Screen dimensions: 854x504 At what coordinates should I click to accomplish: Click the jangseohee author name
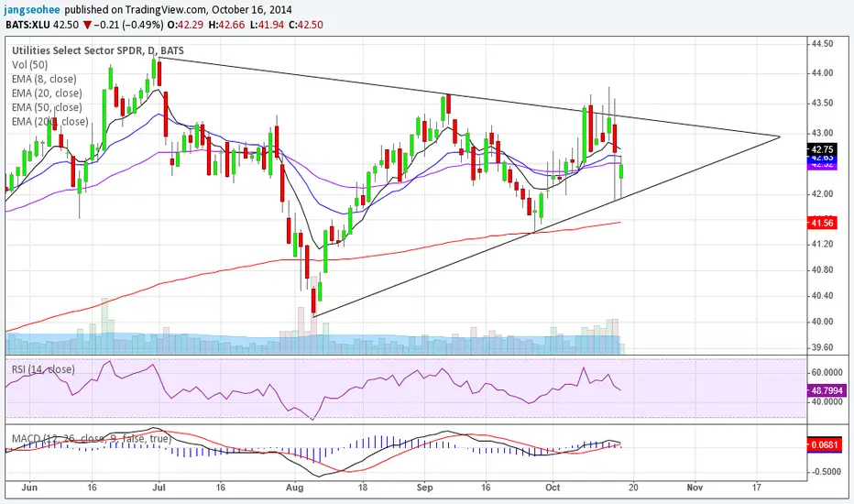33,10
